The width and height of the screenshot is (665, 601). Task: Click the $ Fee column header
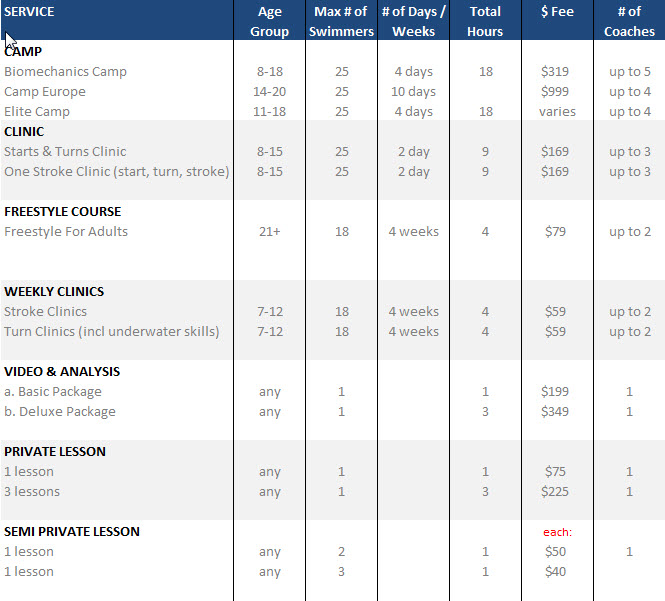[555, 12]
